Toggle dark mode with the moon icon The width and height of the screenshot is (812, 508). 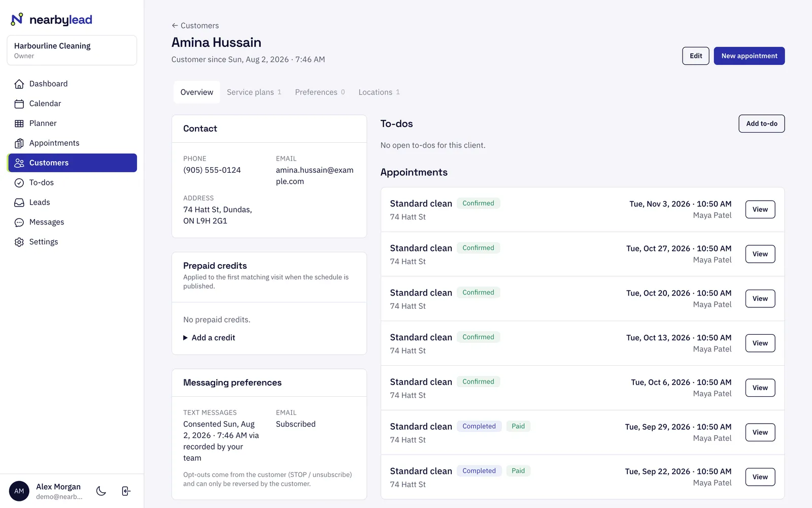(101, 491)
